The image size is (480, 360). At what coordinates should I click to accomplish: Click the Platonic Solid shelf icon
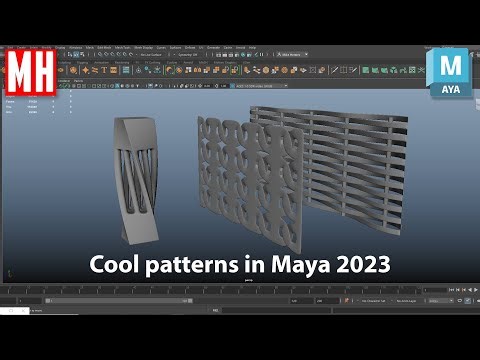click(73, 70)
